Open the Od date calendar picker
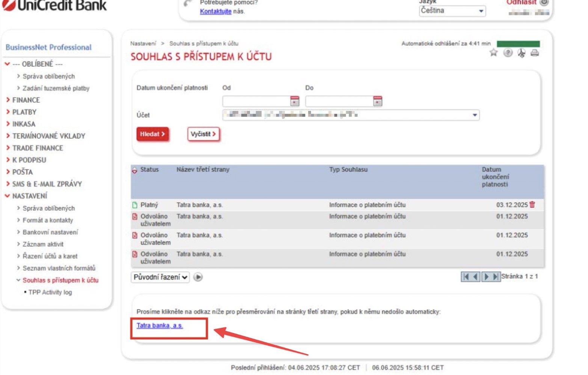 [295, 101]
